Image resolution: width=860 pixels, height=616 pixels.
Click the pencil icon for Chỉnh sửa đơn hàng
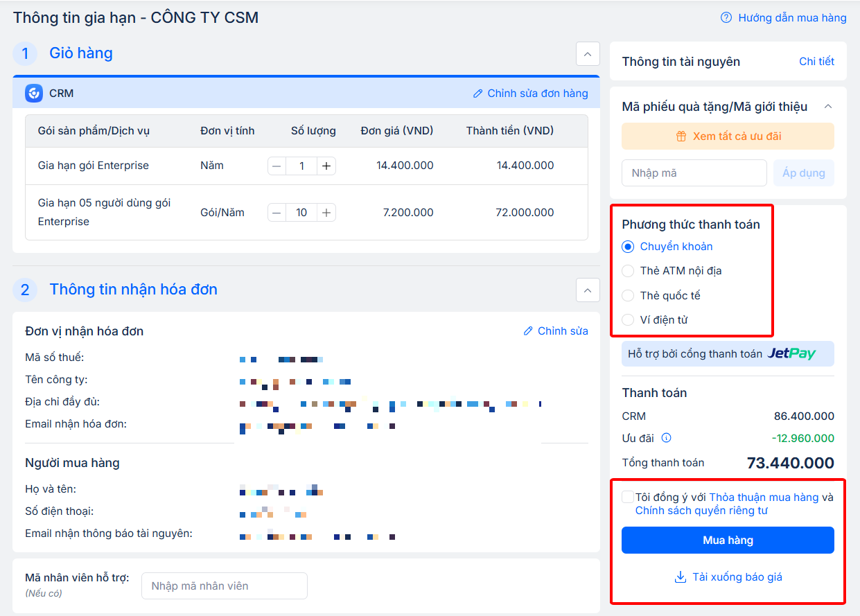477,94
